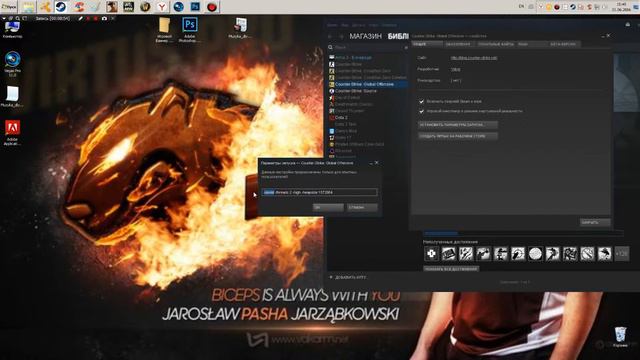Click the create desktop shortcut button

tap(458, 136)
